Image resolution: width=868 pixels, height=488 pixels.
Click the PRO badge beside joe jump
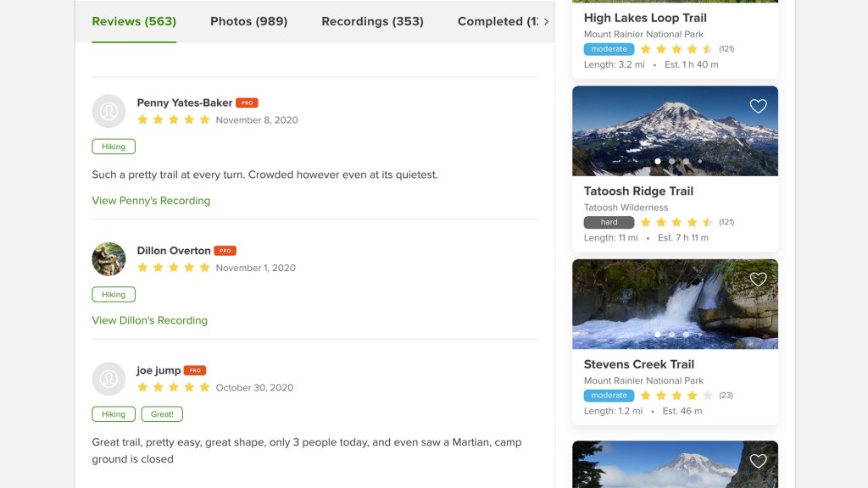coord(195,370)
